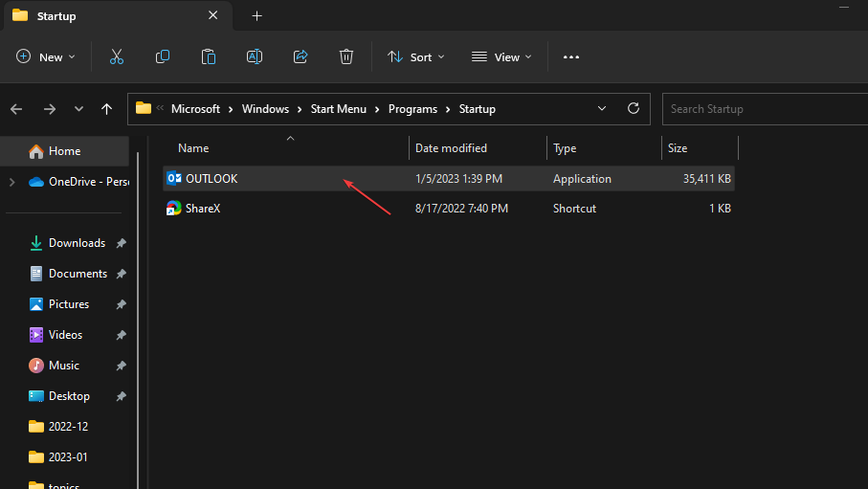Click the 8/17/2022 7:40 PM date cell
Screen dimensions: 868x489
tap(461, 209)
